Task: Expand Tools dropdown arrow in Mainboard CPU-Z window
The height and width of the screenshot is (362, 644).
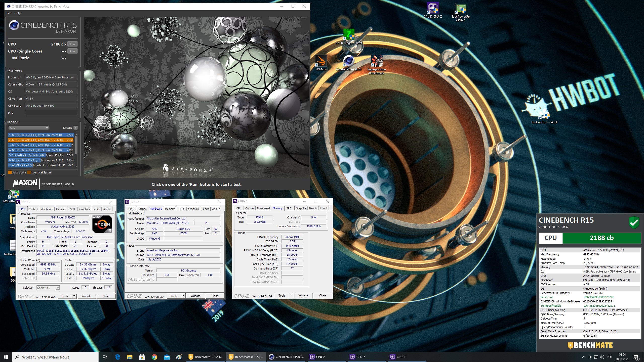Action: pos(183,296)
